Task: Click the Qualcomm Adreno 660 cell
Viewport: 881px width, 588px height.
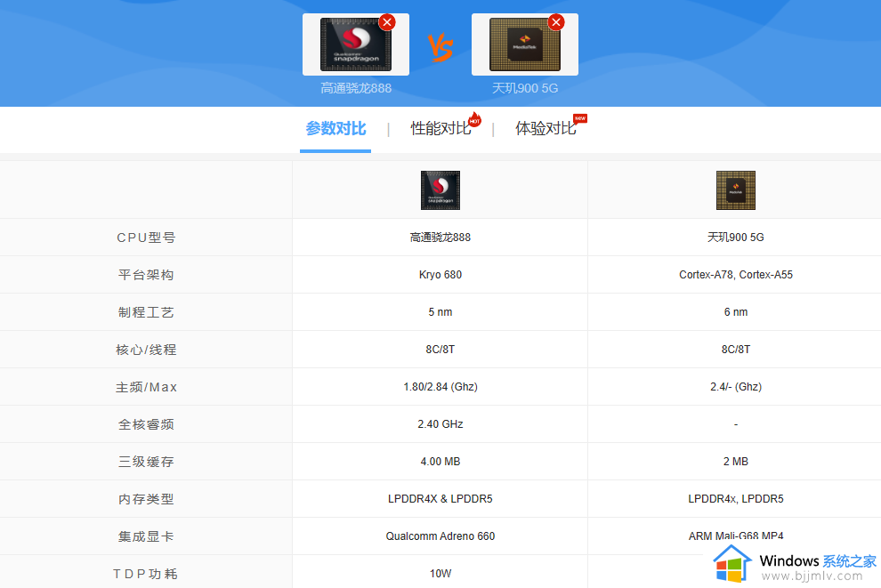Action: [x=440, y=536]
